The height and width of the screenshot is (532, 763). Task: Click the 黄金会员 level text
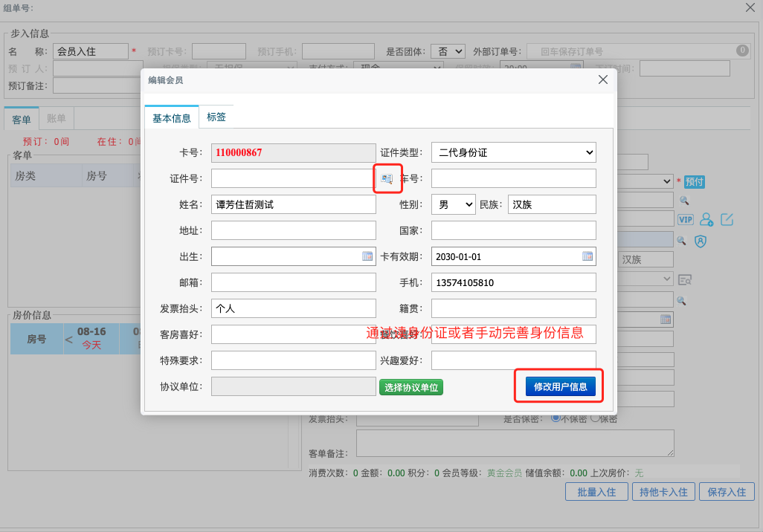point(504,473)
